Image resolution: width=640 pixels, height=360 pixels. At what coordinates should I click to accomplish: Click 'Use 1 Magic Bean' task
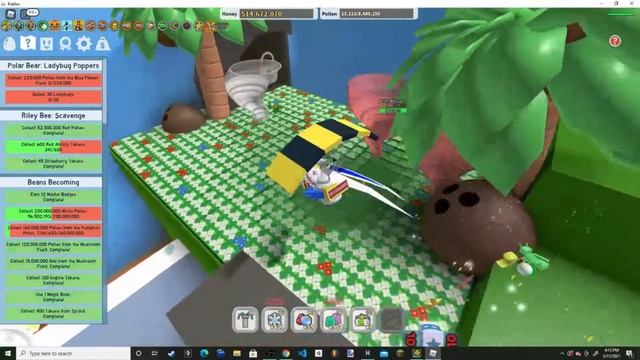pos(53,297)
